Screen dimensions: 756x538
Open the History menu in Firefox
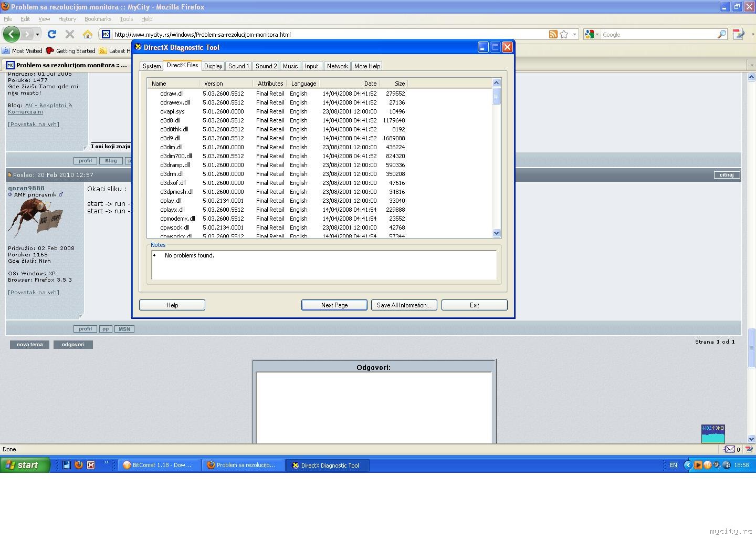[x=67, y=19]
